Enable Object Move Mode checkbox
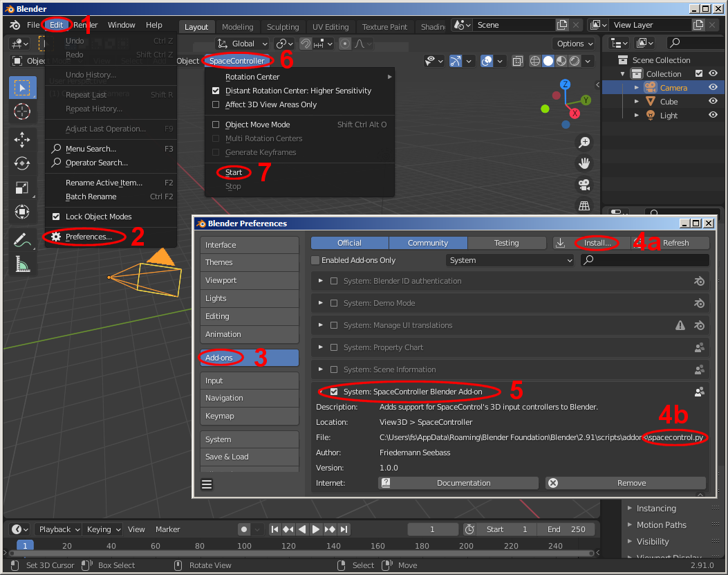728x575 pixels. coord(216,125)
